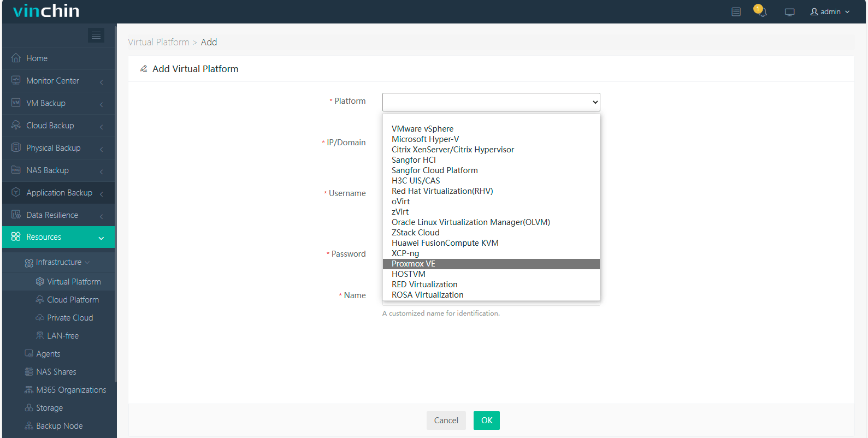Image resolution: width=868 pixels, height=438 pixels.
Task: Toggle the sidebar collapse hamburger icon
Action: (x=96, y=35)
